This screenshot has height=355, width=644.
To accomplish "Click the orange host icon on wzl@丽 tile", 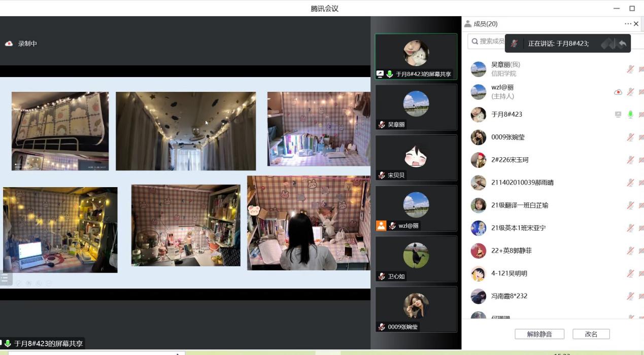I will [381, 226].
